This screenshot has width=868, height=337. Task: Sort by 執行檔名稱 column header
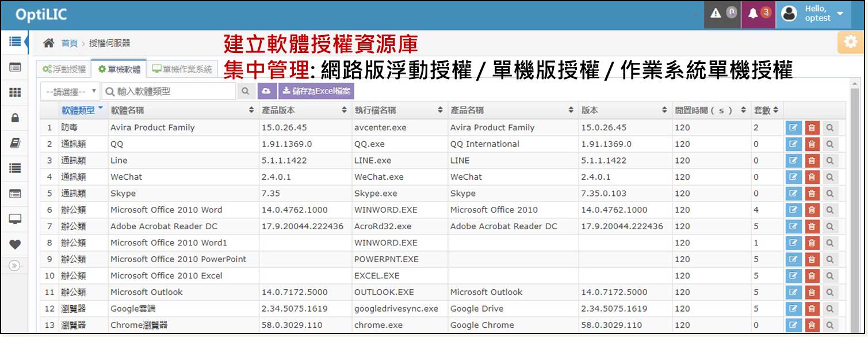[399, 110]
